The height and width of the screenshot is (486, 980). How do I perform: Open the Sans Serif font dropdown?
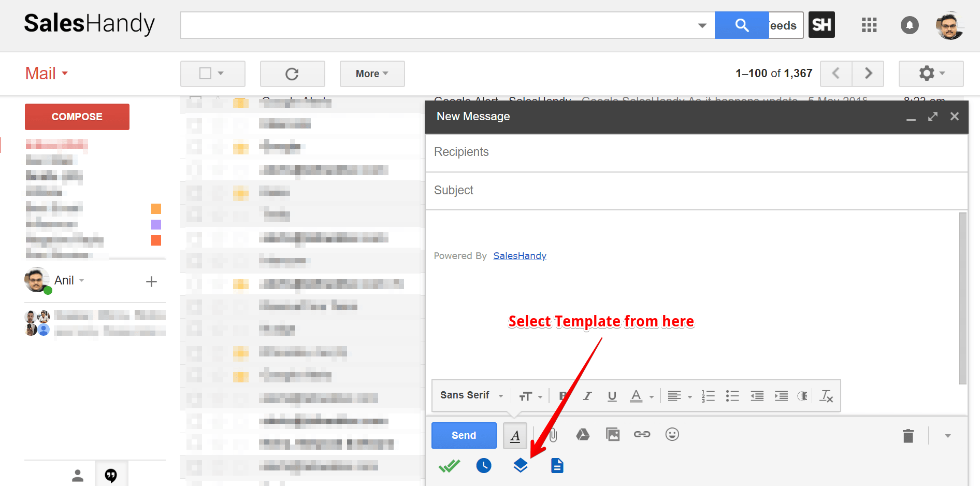tap(471, 396)
